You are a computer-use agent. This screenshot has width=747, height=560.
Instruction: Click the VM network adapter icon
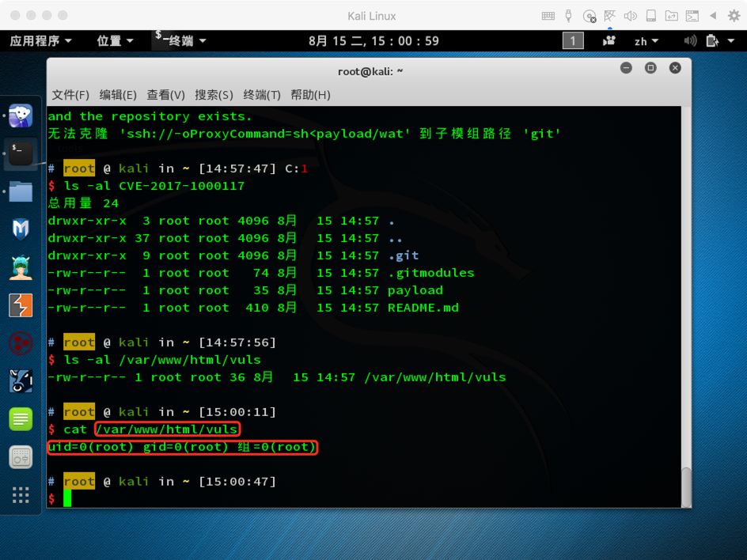click(x=609, y=16)
